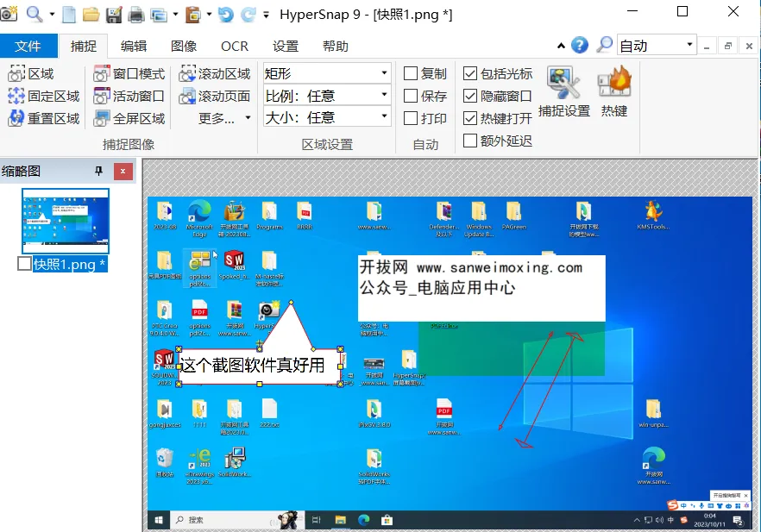Switch to the 图像 image tab

click(184, 46)
